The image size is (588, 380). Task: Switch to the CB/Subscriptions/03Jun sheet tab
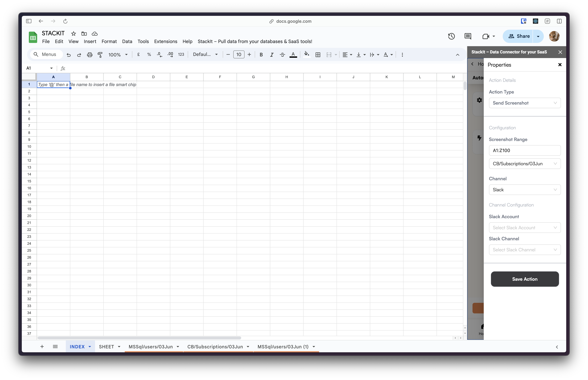pyautogui.click(x=215, y=347)
